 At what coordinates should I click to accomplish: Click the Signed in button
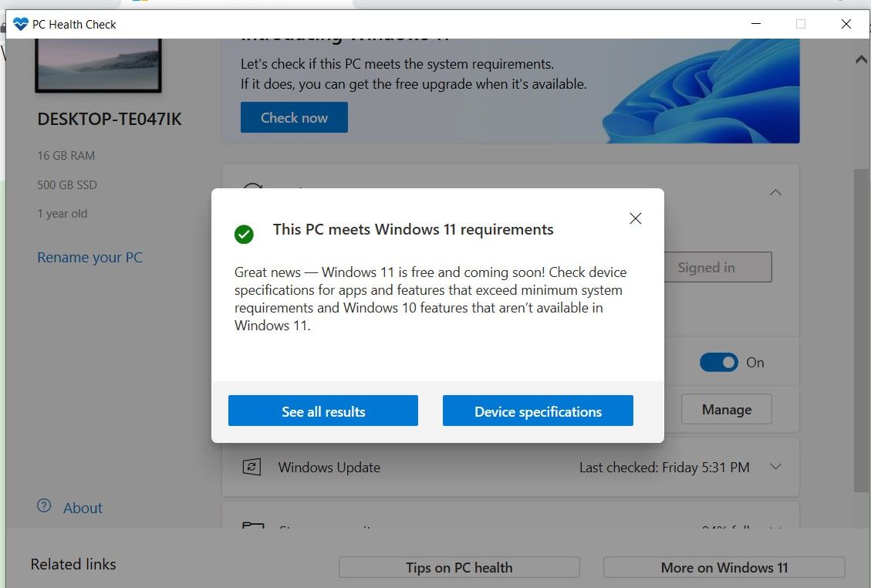pyautogui.click(x=717, y=267)
